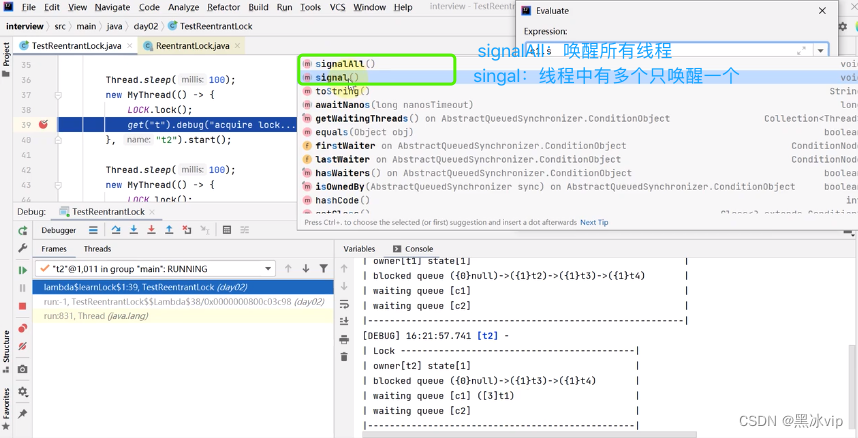858x438 pixels.
Task: Open the wrench debugger settings icon
Action: tap(22, 248)
